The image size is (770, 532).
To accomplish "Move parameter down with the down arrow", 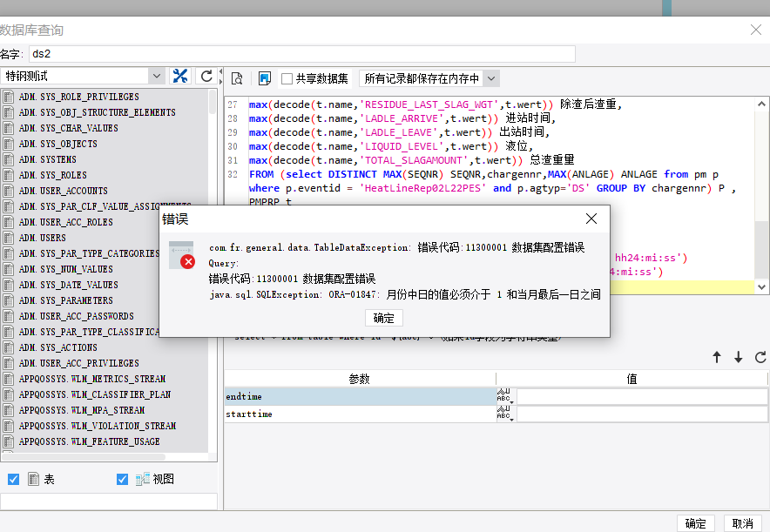I will click(x=739, y=357).
